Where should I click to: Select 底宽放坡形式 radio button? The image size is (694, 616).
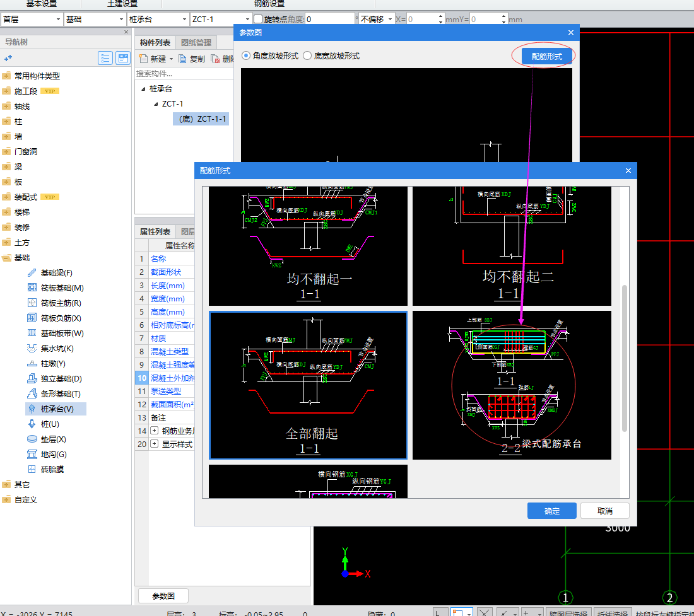click(x=307, y=55)
